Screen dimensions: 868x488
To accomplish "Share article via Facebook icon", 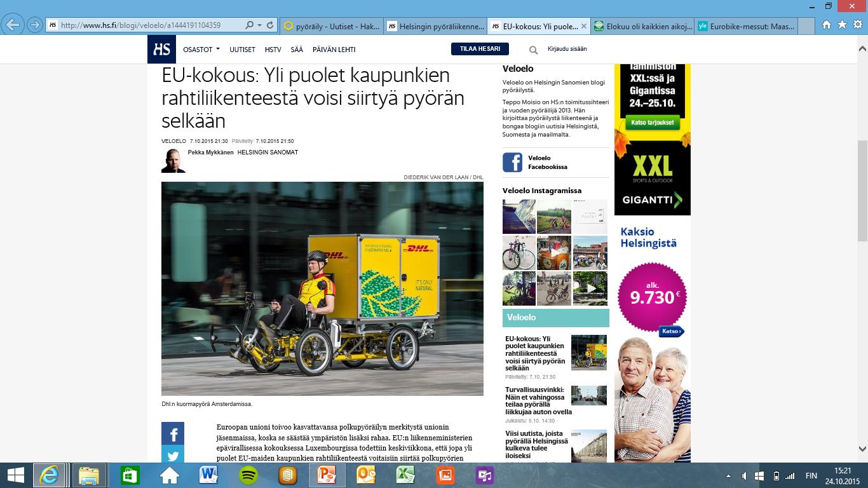I will 173,433.
